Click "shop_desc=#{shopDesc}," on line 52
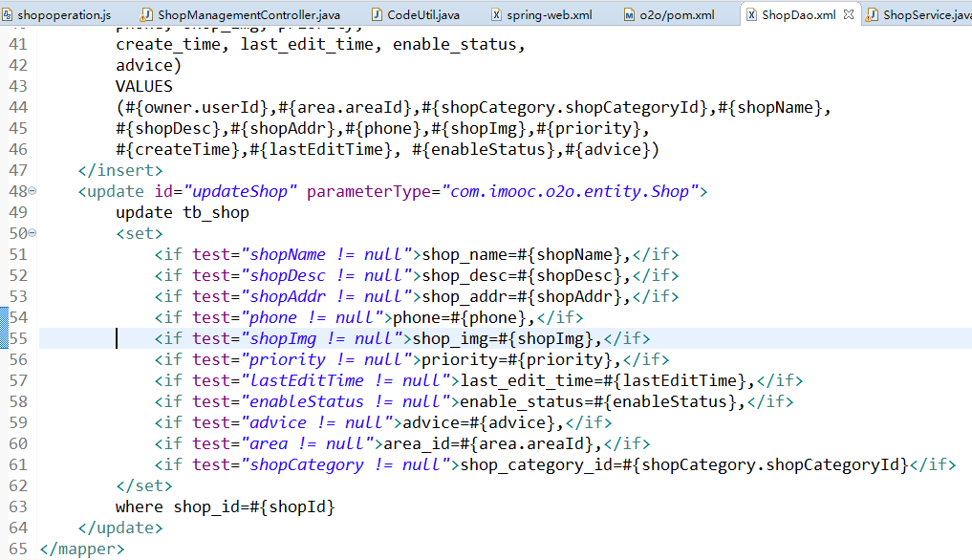Image resolution: width=972 pixels, height=560 pixels. coord(527,276)
